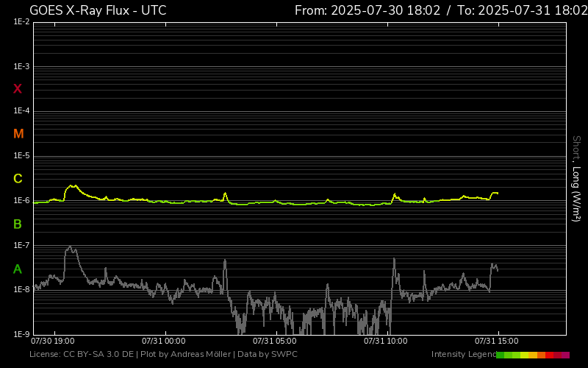The image size is (588, 368).
Task: Click the green B flare class label
Action: coord(18,224)
